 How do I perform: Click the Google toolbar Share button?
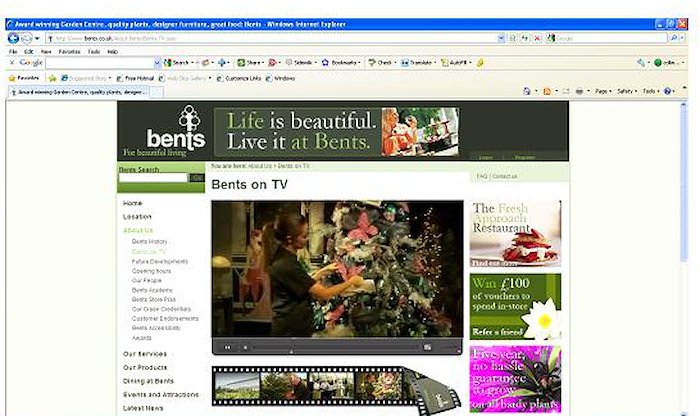pyautogui.click(x=250, y=63)
